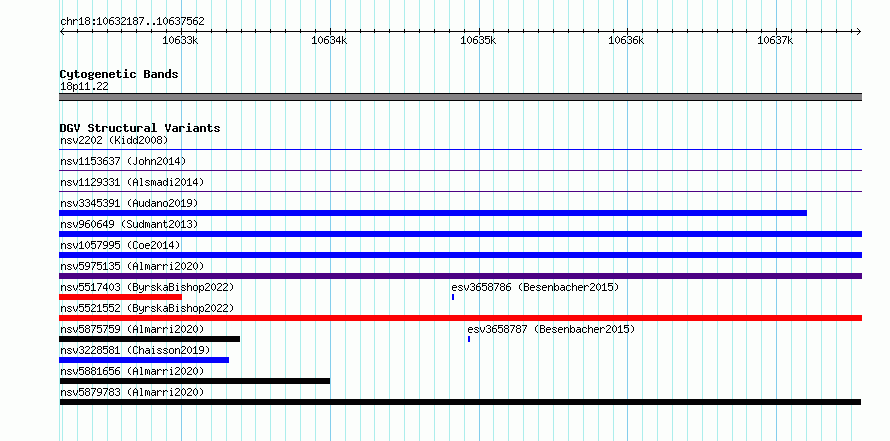890x441 pixels.
Task: Click the nsv5881656 (Almarri2020) label
Action: [x=132, y=371]
